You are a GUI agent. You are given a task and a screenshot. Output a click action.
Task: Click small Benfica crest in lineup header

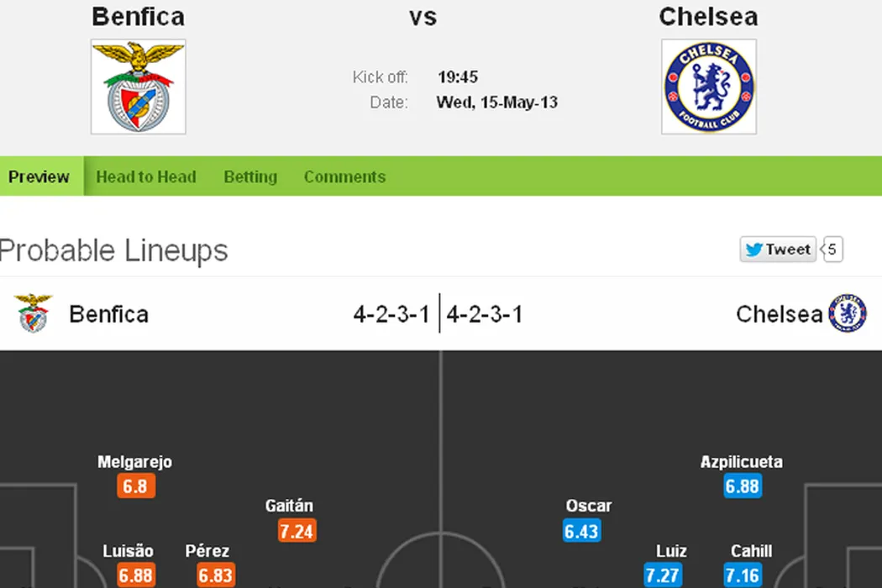click(x=34, y=313)
